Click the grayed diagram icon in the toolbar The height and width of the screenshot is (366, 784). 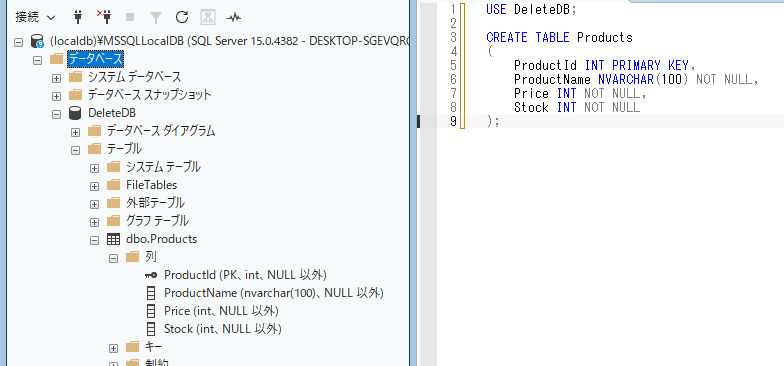pos(208,18)
